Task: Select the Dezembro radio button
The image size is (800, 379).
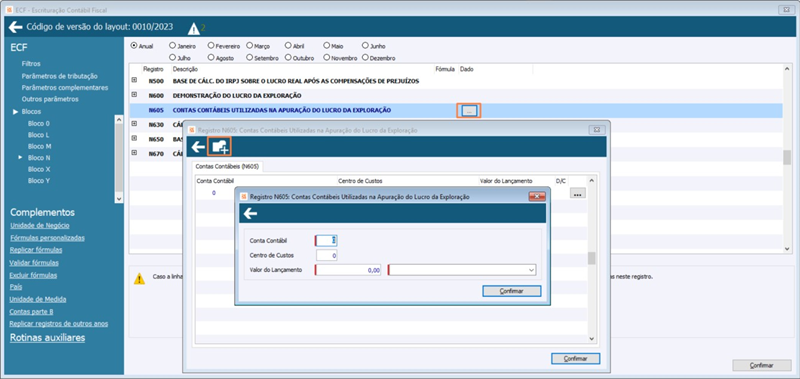Action: [x=365, y=58]
